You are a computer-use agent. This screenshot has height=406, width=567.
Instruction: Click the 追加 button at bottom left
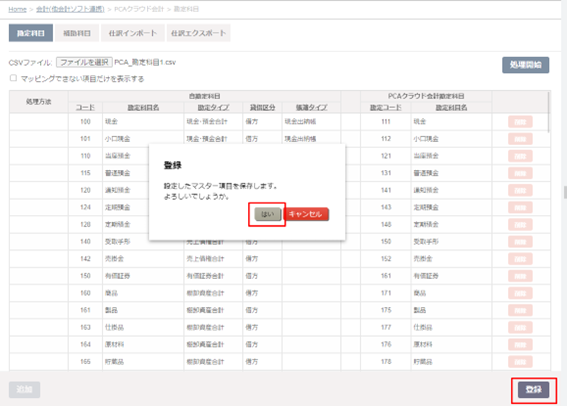[x=24, y=390]
